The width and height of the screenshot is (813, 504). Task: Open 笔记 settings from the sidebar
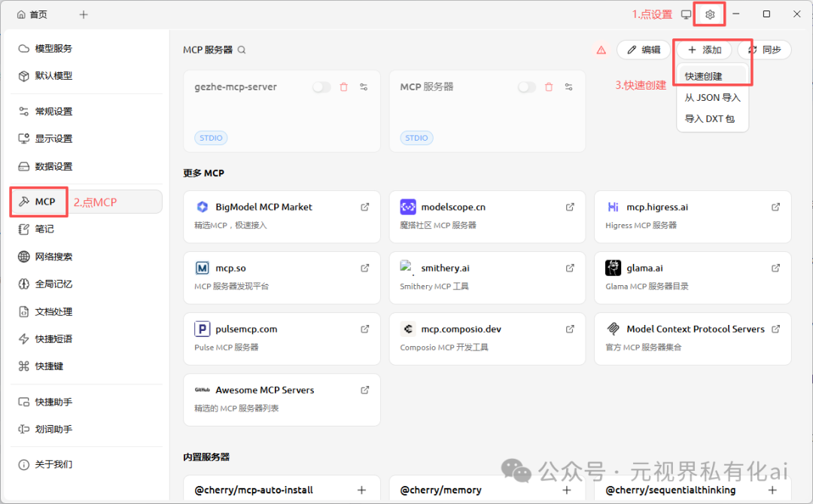click(x=38, y=229)
